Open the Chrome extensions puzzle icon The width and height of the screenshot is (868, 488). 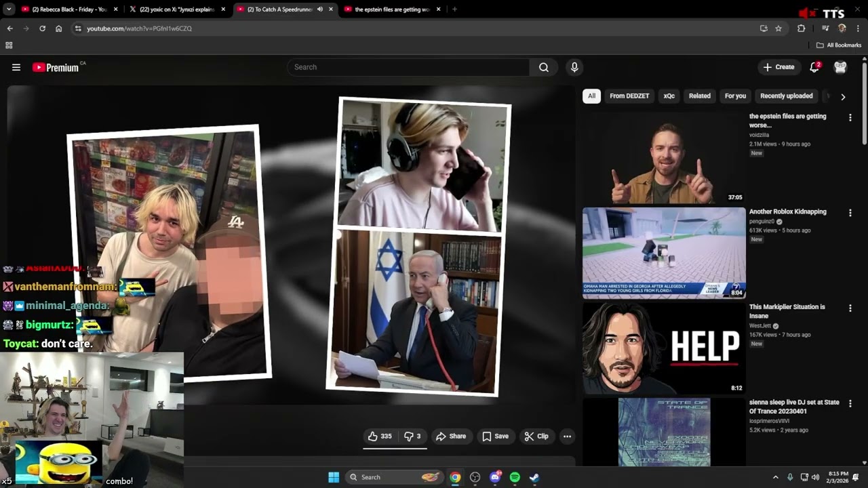pyautogui.click(x=801, y=28)
